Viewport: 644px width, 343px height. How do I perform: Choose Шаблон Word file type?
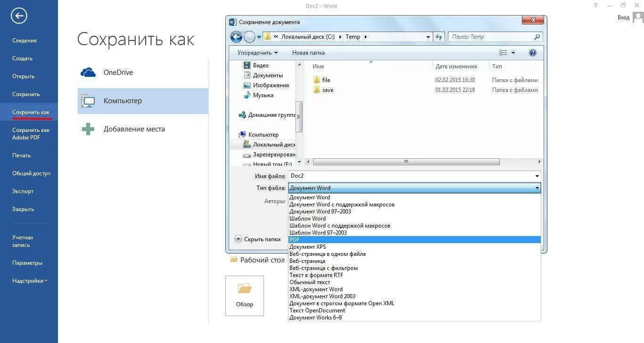tap(414, 219)
